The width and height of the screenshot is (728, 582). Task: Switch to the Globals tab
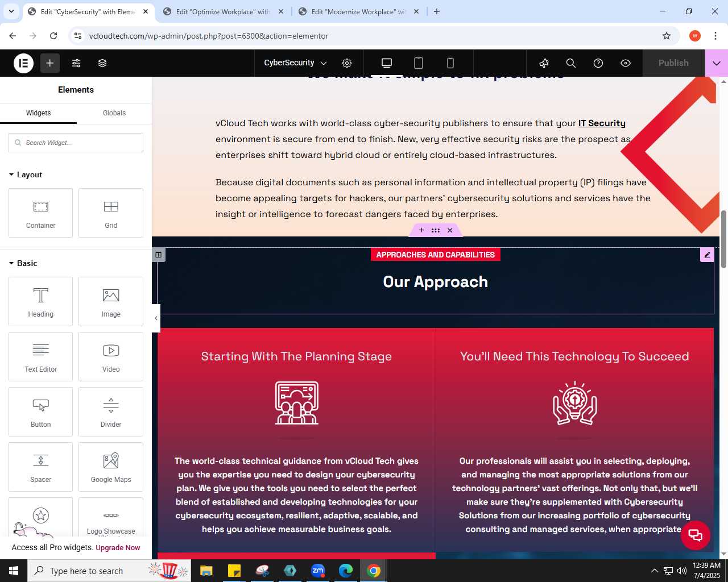[x=114, y=113]
